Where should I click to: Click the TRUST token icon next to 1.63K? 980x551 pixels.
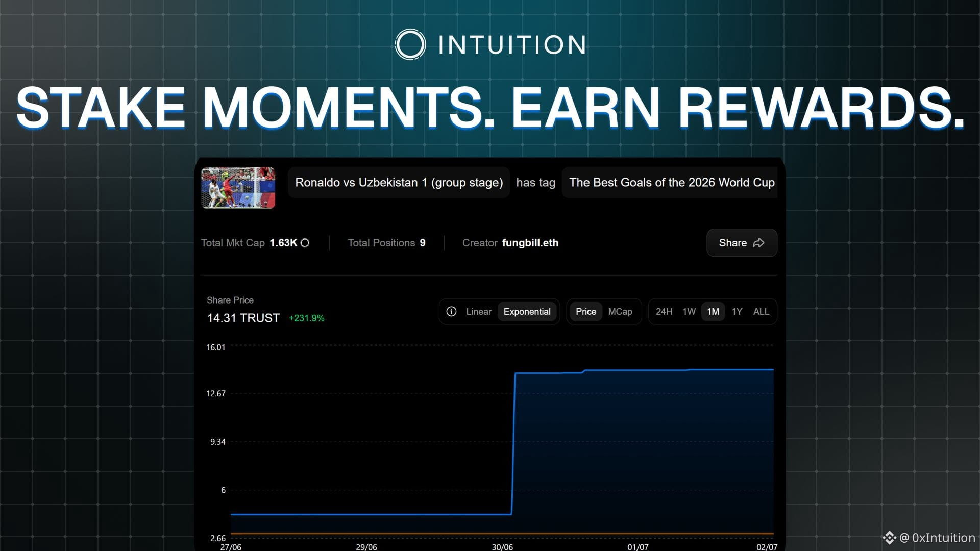(305, 243)
